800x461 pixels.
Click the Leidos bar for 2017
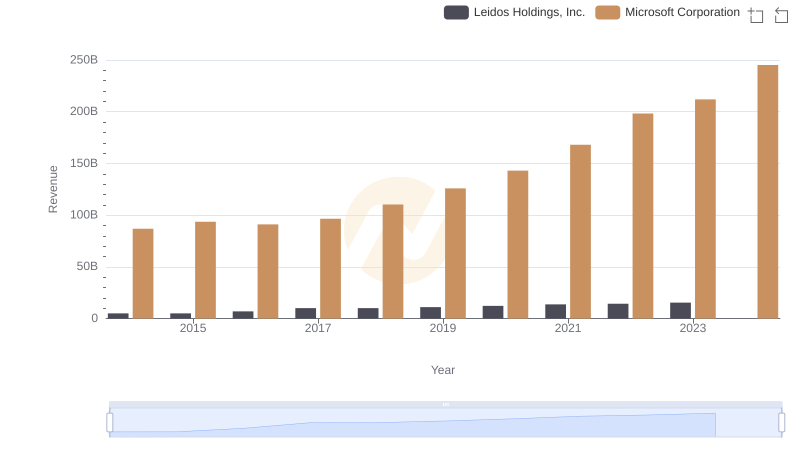click(x=305, y=313)
